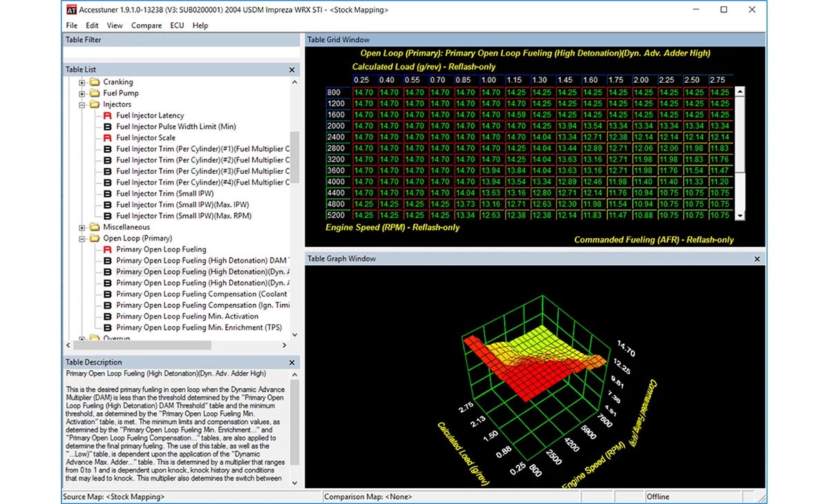Click the Fuel Pump folder icon
Image resolution: width=829 pixels, height=504 pixels.
95,93
